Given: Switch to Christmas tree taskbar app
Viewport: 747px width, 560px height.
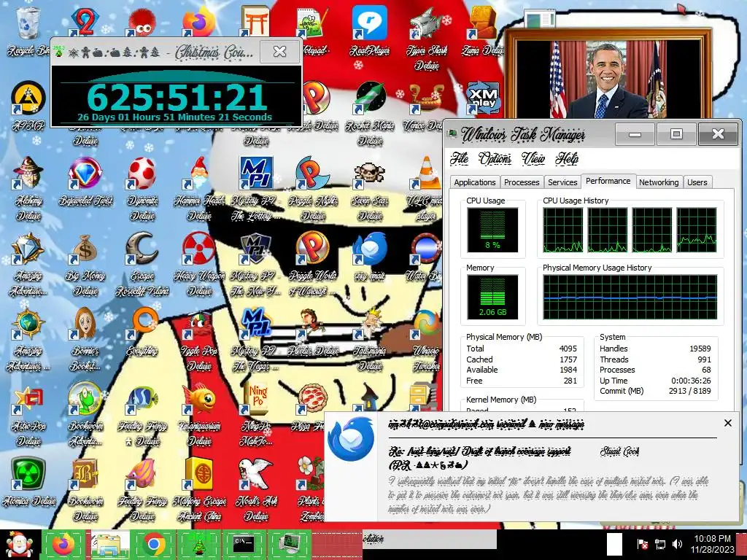Looking at the screenshot, I should click(198, 544).
